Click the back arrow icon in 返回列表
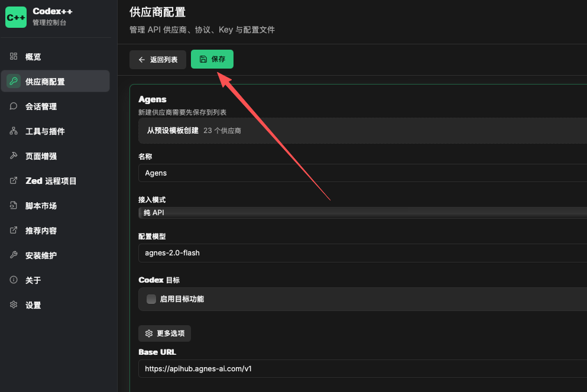Screen dimensions: 587x392 (x=141, y=60)
